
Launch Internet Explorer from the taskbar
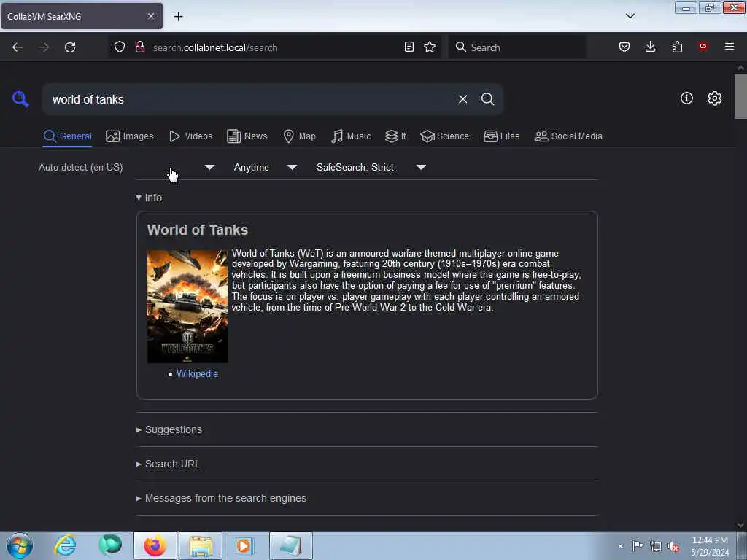click(65, 545)
